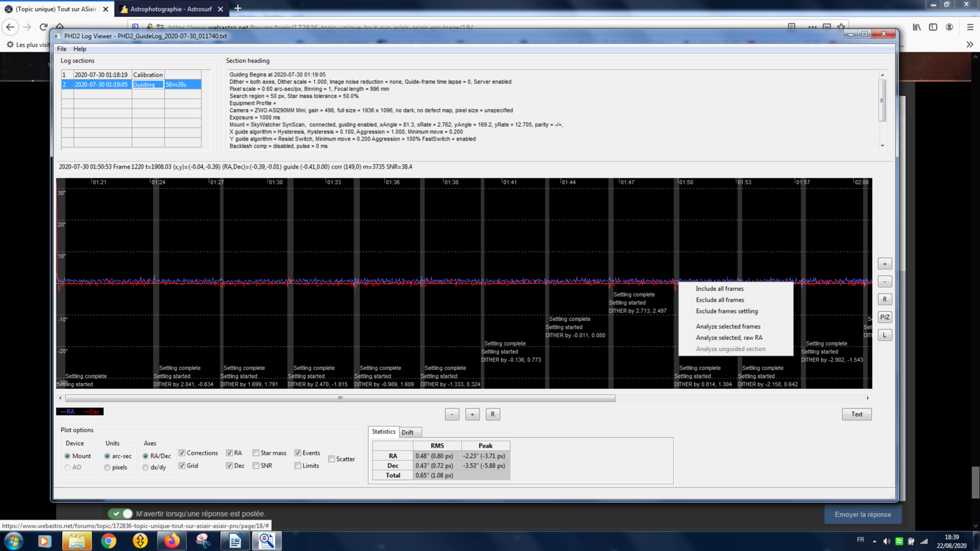Toggle the Corrections checkbox
Screen dimensions: 980x551
(182, 453)
